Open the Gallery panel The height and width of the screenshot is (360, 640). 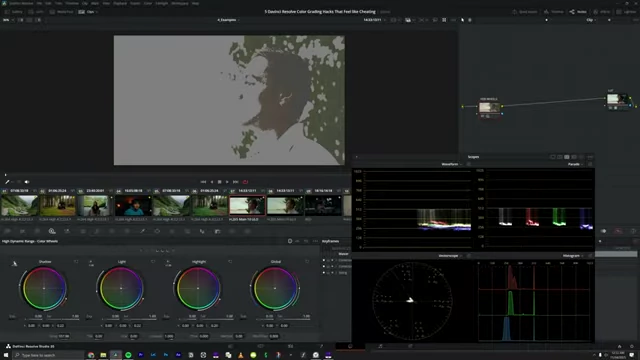click(14, 12)
